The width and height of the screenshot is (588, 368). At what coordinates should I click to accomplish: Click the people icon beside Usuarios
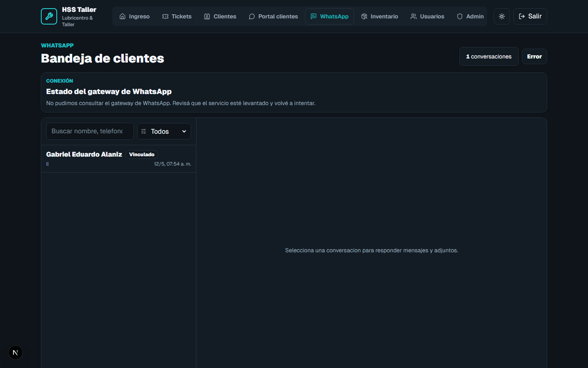tap(414, 16)
